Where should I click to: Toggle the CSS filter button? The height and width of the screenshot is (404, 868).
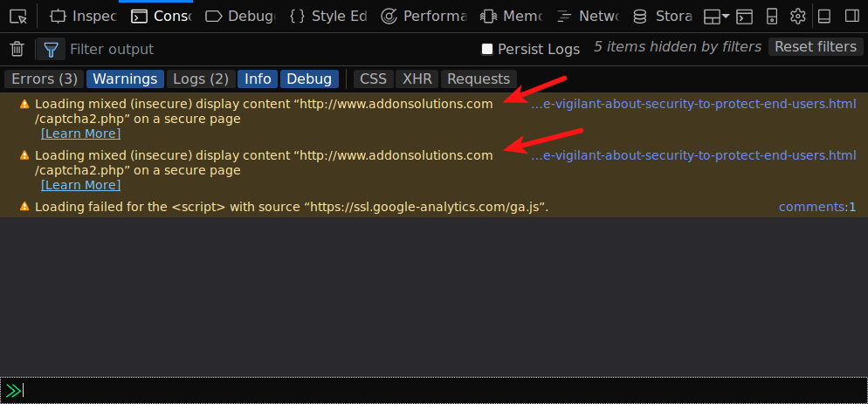(373, 79)
